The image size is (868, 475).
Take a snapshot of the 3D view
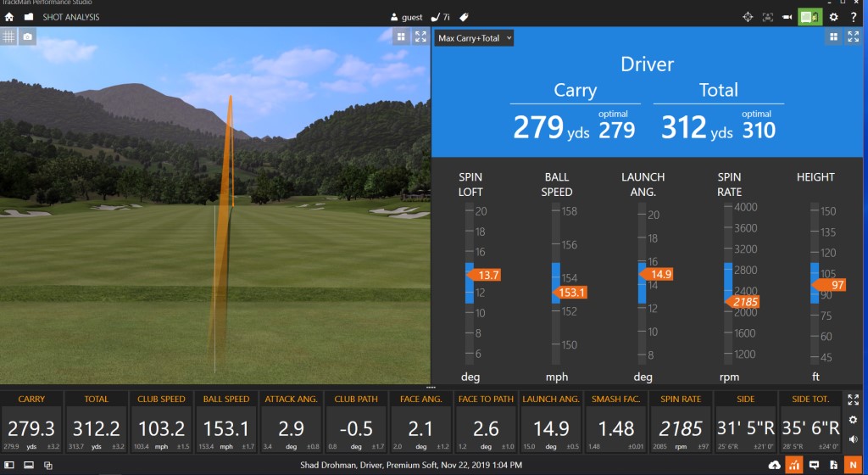pos(28,37)
